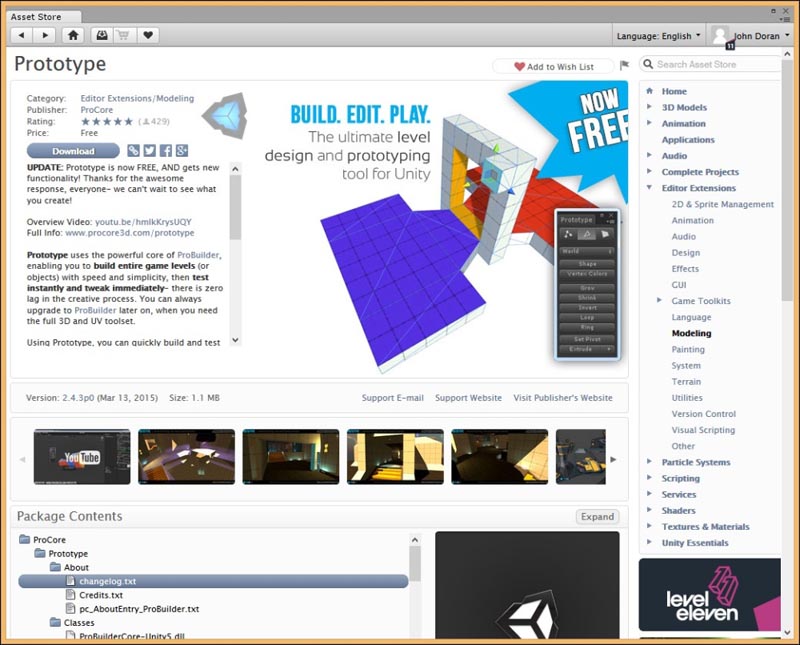Expand the 3D Models category
Image resolution: width=800 pixels, height=645 pixels.
point(649,107)
